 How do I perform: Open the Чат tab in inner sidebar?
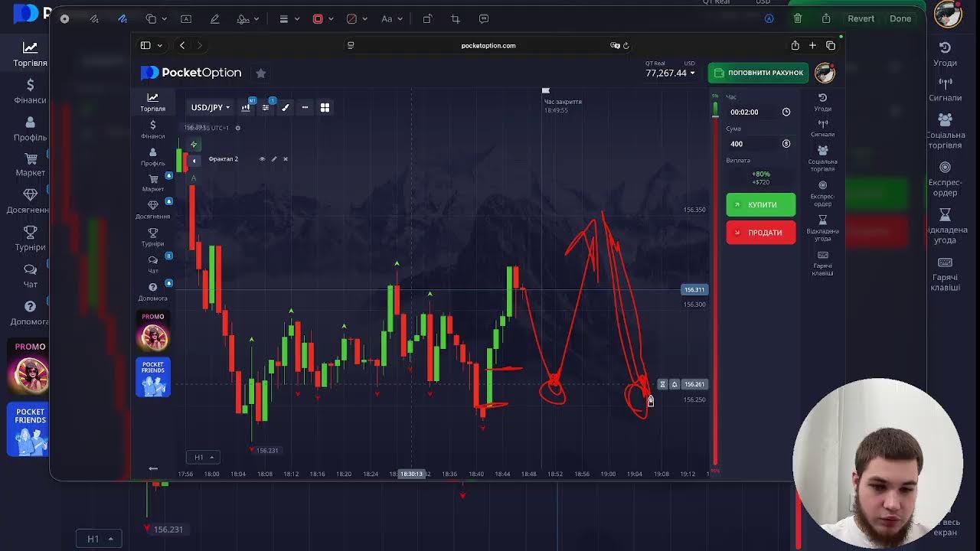152,264
